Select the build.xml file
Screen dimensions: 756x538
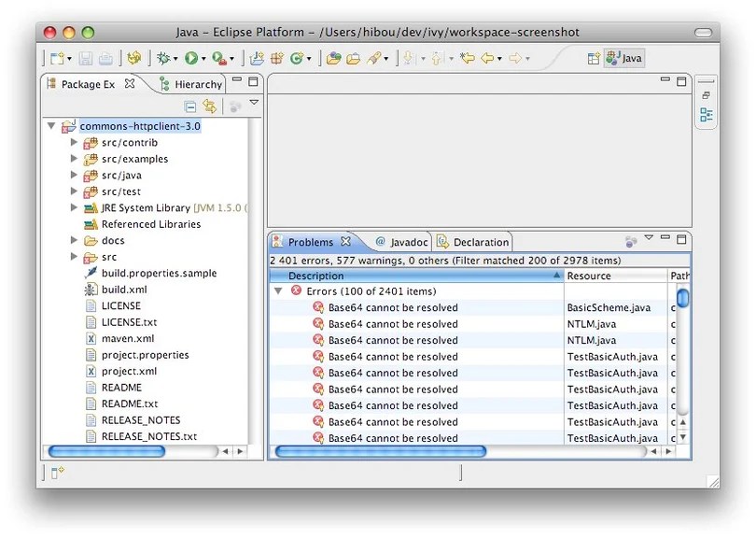click(124, 290)
